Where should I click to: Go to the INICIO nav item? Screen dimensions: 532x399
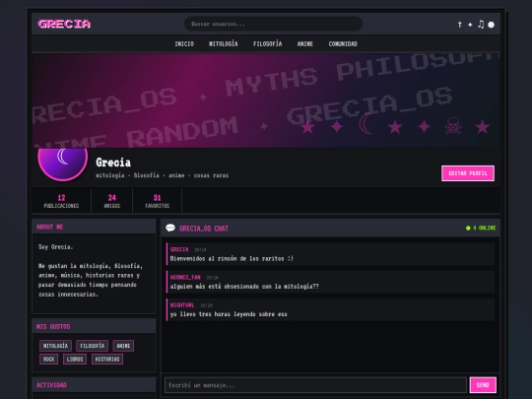[184, 43]
